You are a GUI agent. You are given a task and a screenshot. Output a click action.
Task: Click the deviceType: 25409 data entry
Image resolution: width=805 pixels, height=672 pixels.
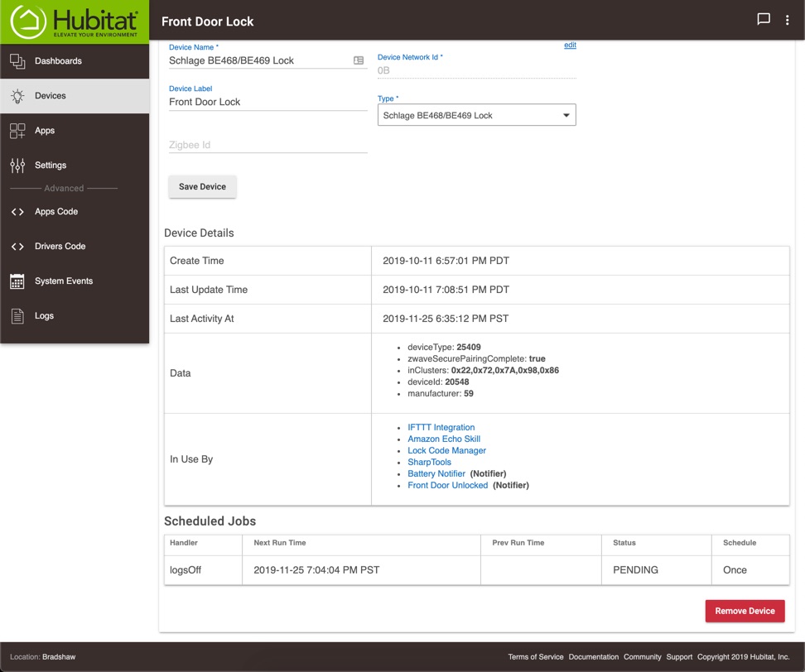pos(444,348)
